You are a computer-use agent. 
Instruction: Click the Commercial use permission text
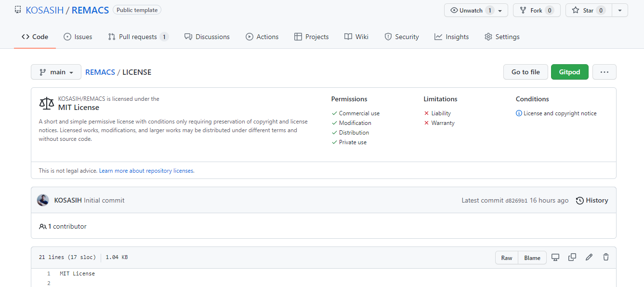coord(359,113)
